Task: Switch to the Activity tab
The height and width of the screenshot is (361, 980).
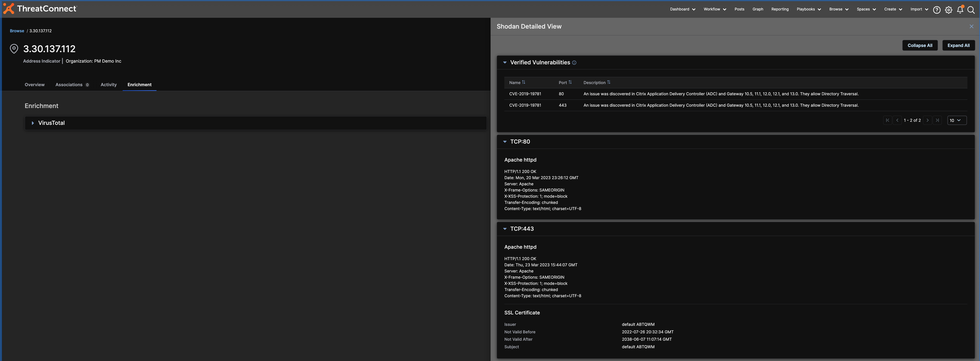Action: (x=108, y=85)
